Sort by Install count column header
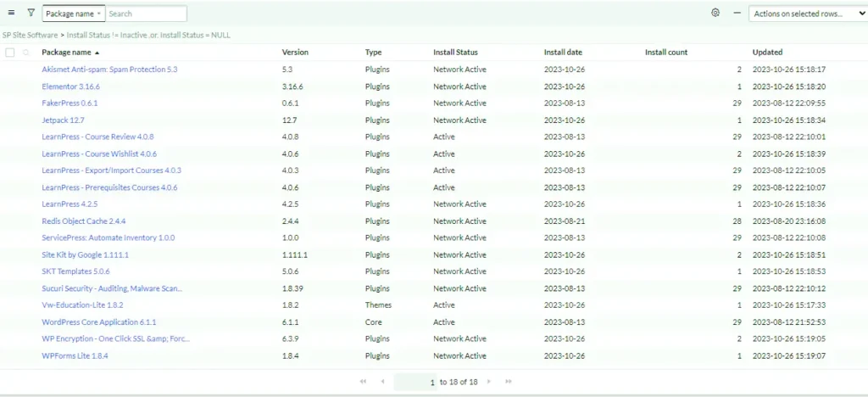Screen dimensions: 868x397 [666, 53]
